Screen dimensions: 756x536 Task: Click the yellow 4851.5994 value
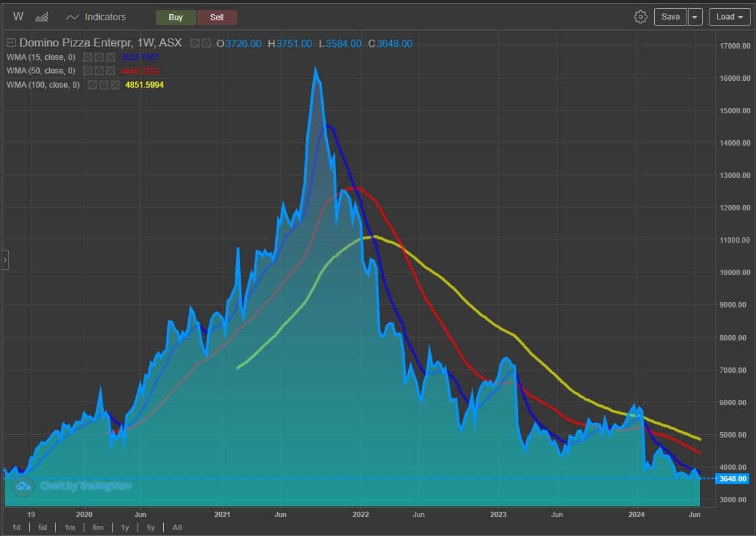point(144,85)
